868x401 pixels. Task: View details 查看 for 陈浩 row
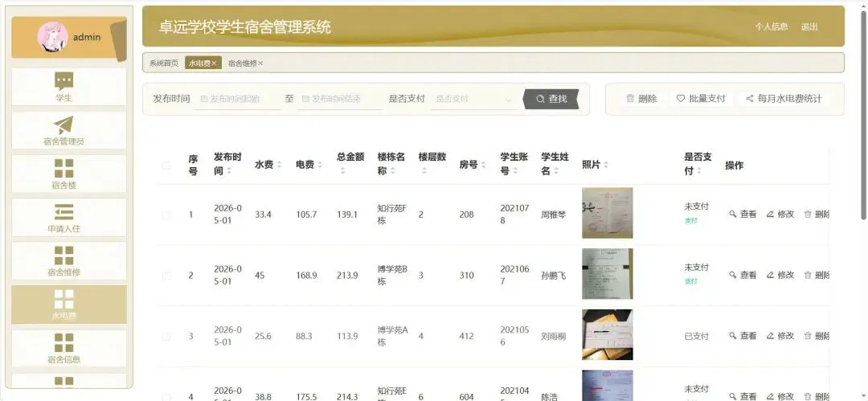(x=743, y=396)
